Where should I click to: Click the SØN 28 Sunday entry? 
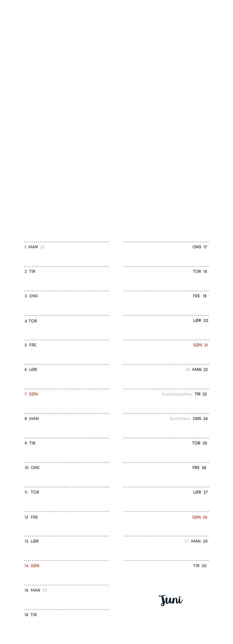point(199,517)
